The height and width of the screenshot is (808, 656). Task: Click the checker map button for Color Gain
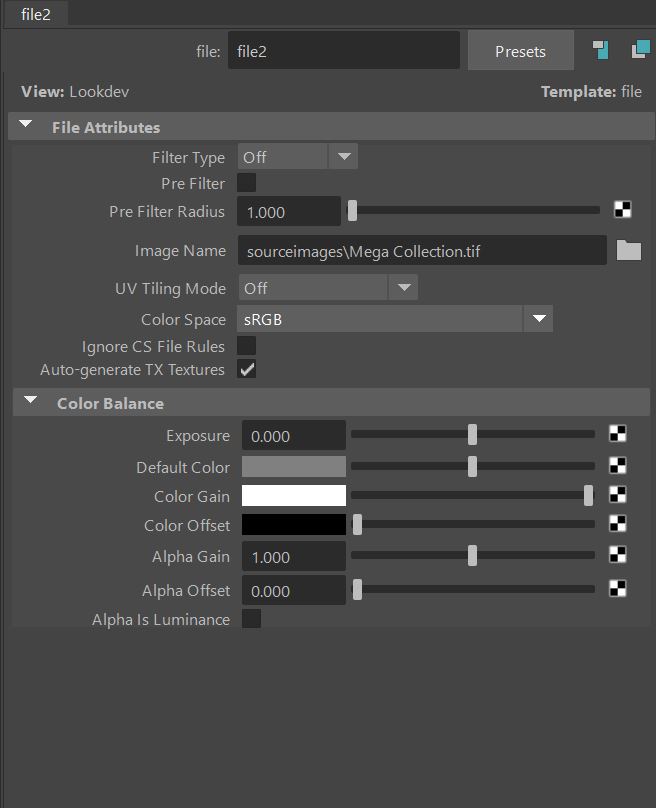(x=618, y=494)
